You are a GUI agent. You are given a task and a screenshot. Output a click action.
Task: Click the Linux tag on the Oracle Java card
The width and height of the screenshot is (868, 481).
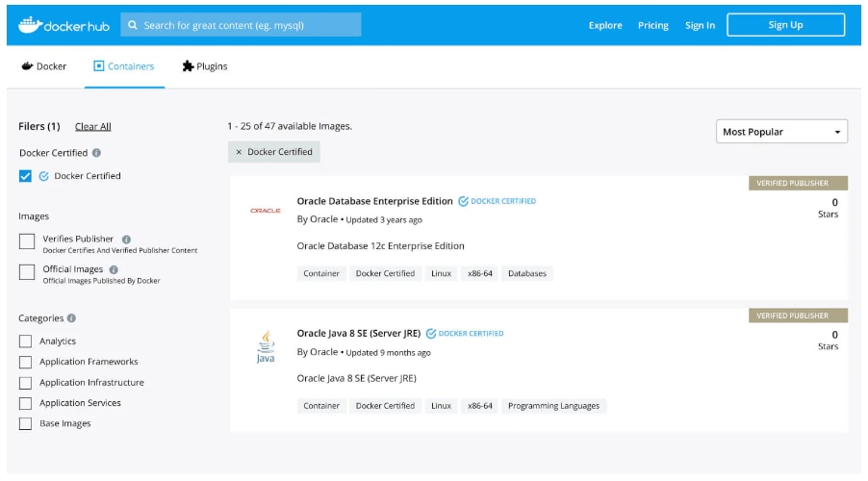(441, 406)
